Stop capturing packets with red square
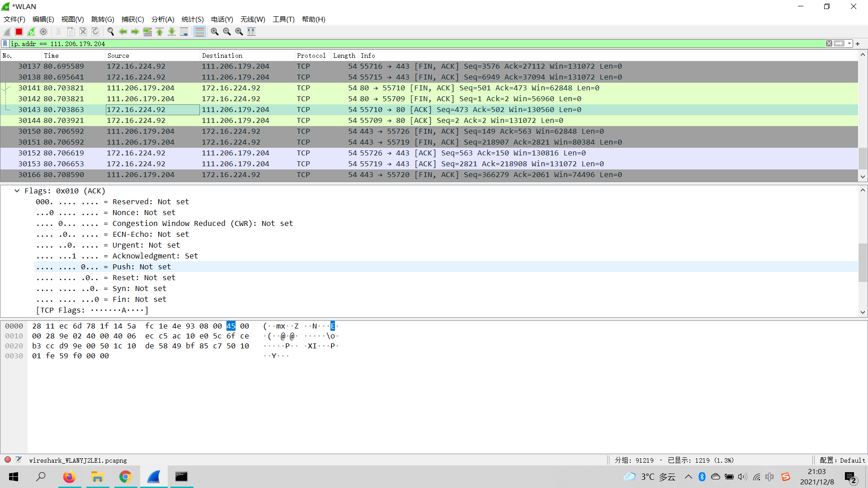 coord(19,32)
